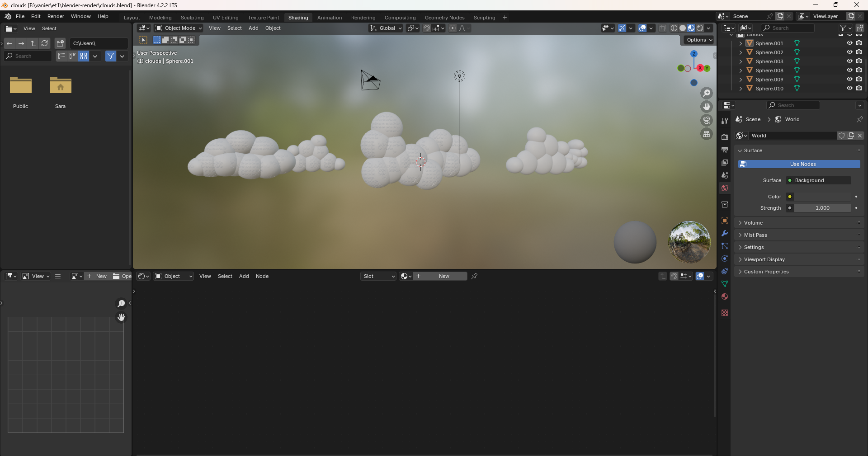Screen dimensions: 868x456
Task: Click the zoom viewport magnifier icon
Action: 706,93
